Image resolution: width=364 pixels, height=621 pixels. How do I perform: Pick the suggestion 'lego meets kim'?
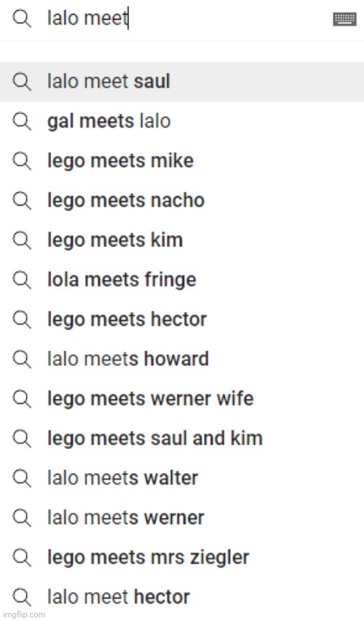pos(182,240)
